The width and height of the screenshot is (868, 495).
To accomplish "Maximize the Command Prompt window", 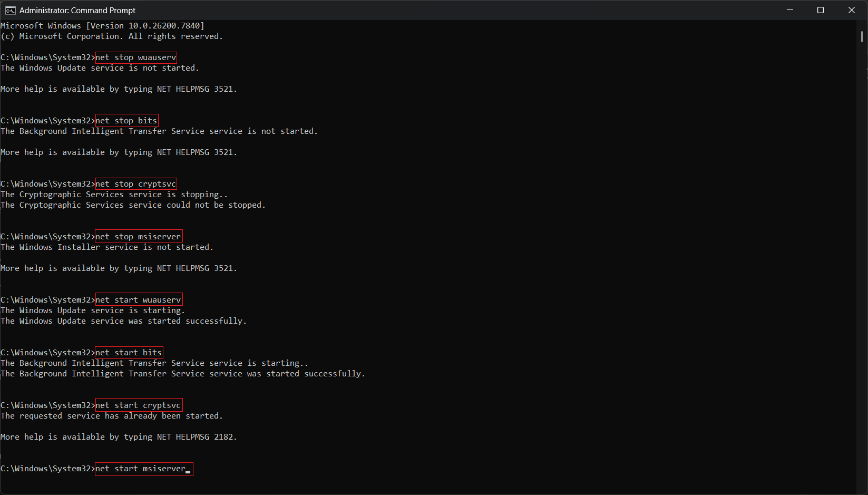I will (820, 11).
